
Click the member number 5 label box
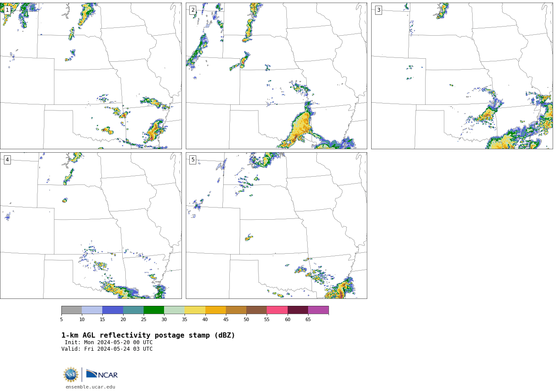(193, 160)
